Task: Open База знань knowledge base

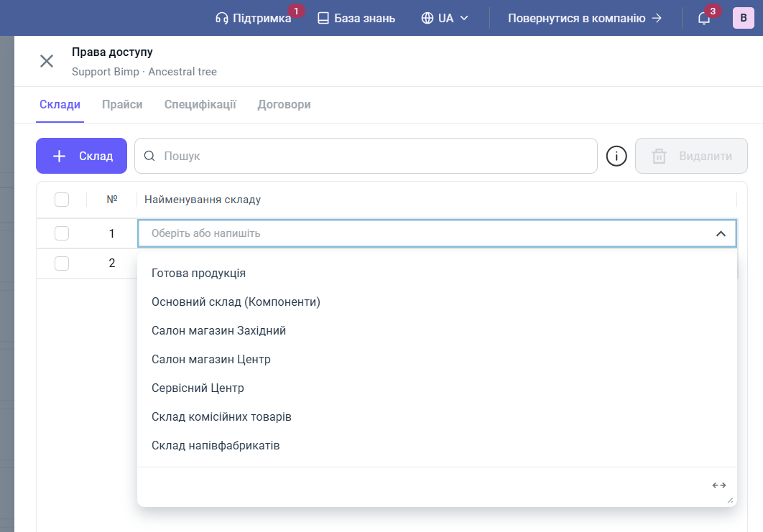Action: [x=356, y=18]
